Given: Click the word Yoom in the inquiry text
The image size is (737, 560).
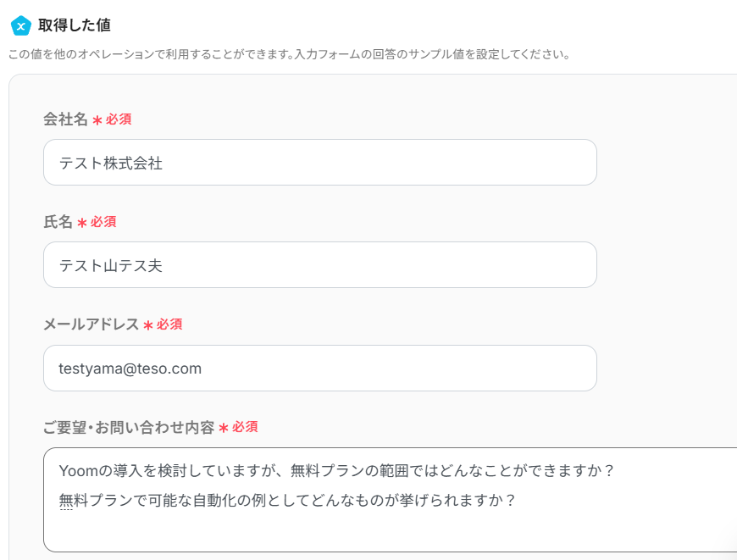Looking at the screenshot, I should tap(77, 470).
